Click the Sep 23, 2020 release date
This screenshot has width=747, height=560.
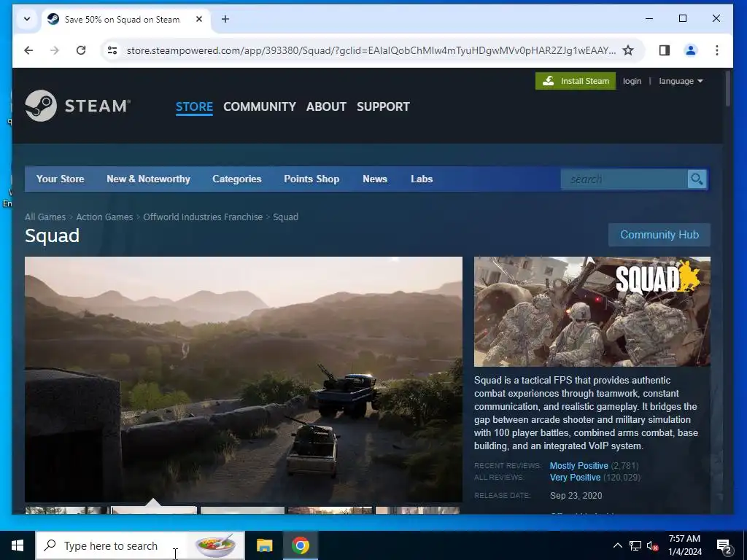coord(576,495)
